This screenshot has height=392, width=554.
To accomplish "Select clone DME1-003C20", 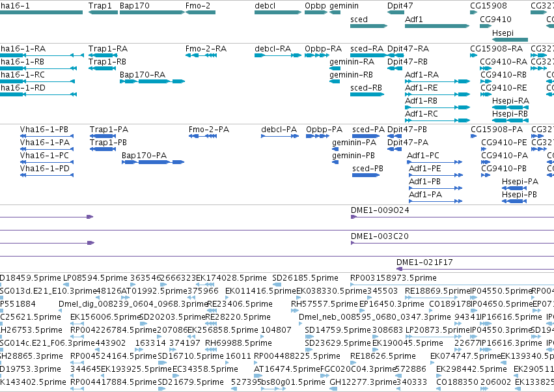I will click(x=452, y=243).
